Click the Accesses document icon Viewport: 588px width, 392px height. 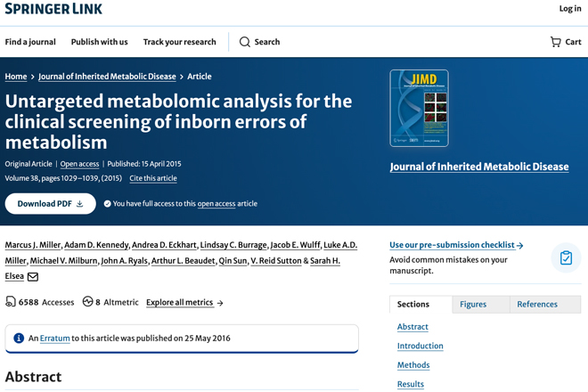pos(11,302)
